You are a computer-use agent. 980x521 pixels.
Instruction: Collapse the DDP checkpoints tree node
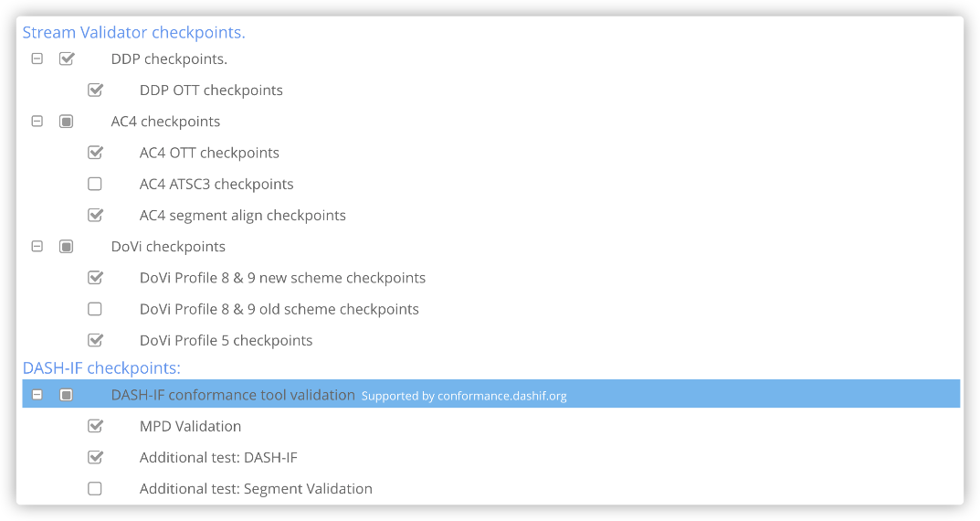tap(37, 58)
